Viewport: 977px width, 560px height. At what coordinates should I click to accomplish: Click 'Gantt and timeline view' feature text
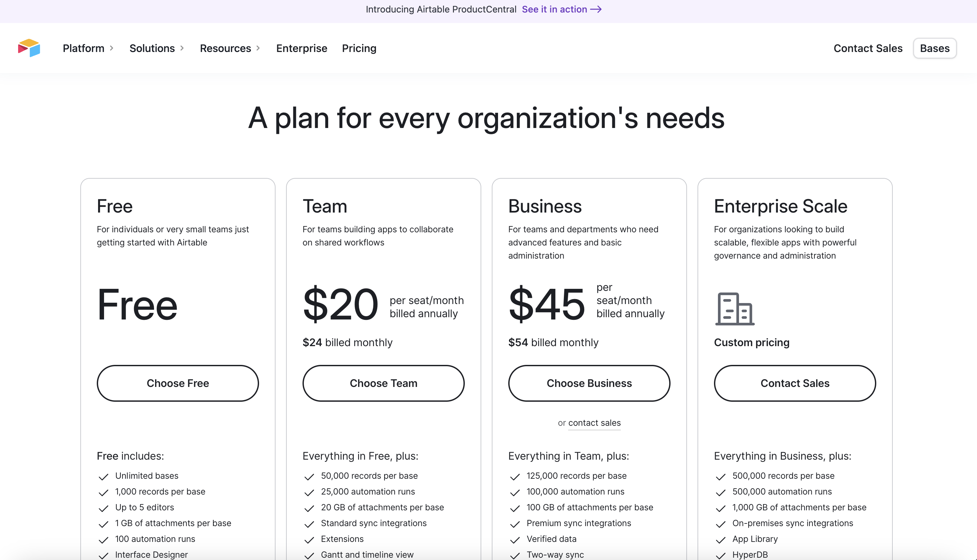tap(367, 555)
